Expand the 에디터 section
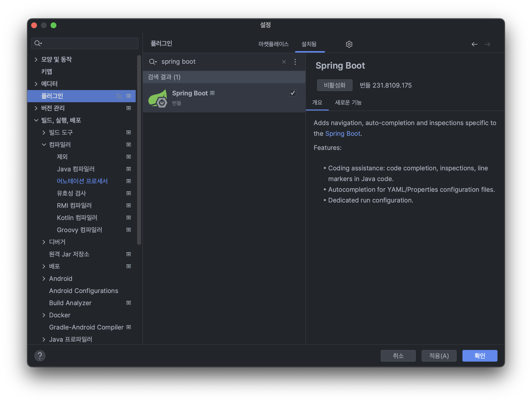This screenshot has height=403, width=532. pyautogui.click(x=36, y=84)
